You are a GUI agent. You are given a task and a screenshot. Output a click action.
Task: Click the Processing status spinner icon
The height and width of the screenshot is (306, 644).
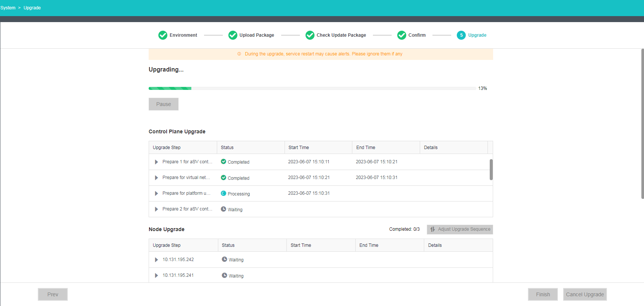(224, 193)
